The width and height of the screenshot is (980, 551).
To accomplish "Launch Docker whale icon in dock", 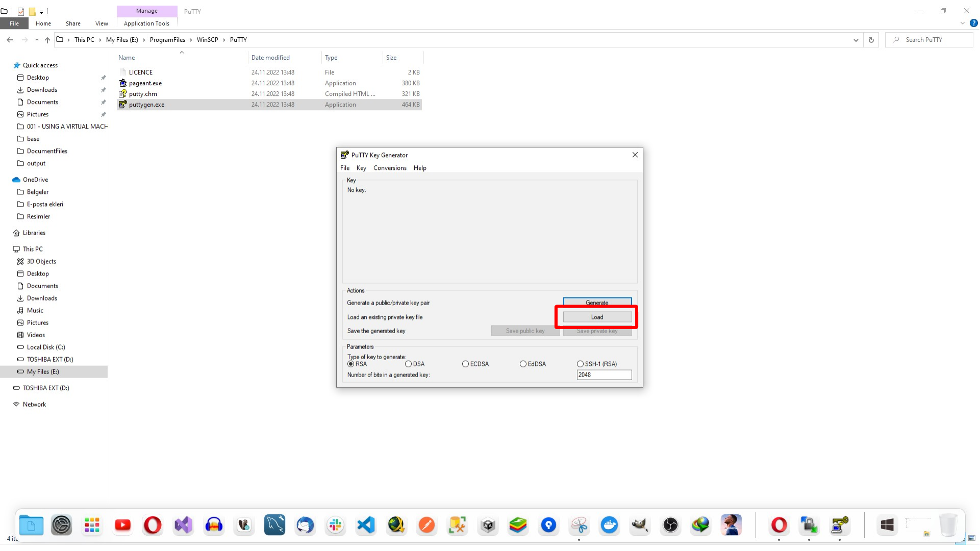I will pyautogui.click(x=609, y=525).
